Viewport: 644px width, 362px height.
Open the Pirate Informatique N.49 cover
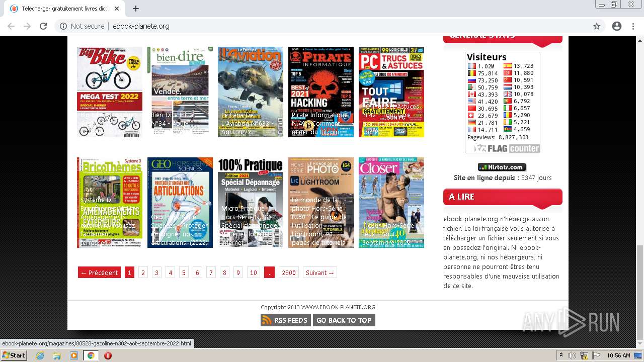pyautogui.click(x=321, y=92)
